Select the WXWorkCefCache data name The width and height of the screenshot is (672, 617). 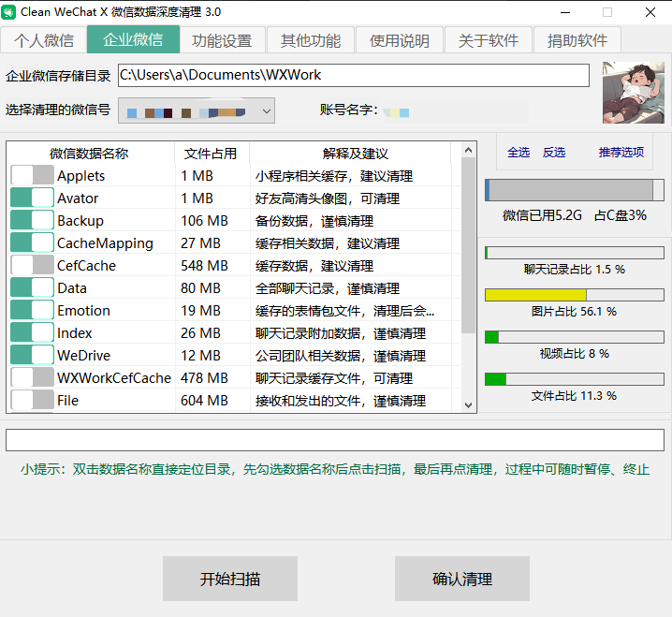pyautogui.click(x=114, y=377)
